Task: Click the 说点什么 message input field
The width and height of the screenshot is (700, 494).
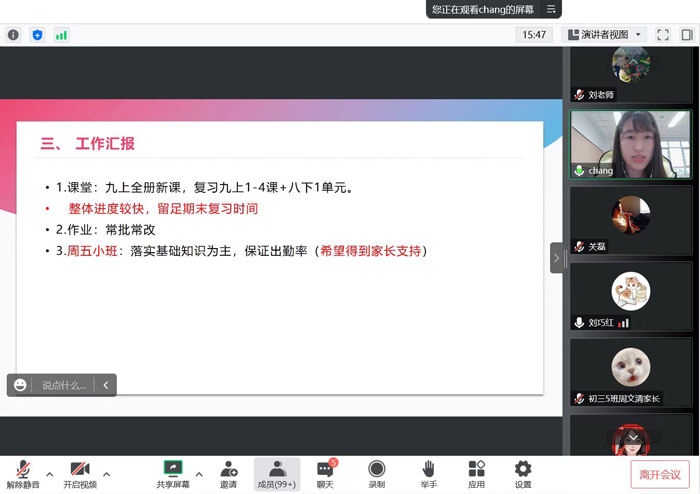Action: coord(64,385)
